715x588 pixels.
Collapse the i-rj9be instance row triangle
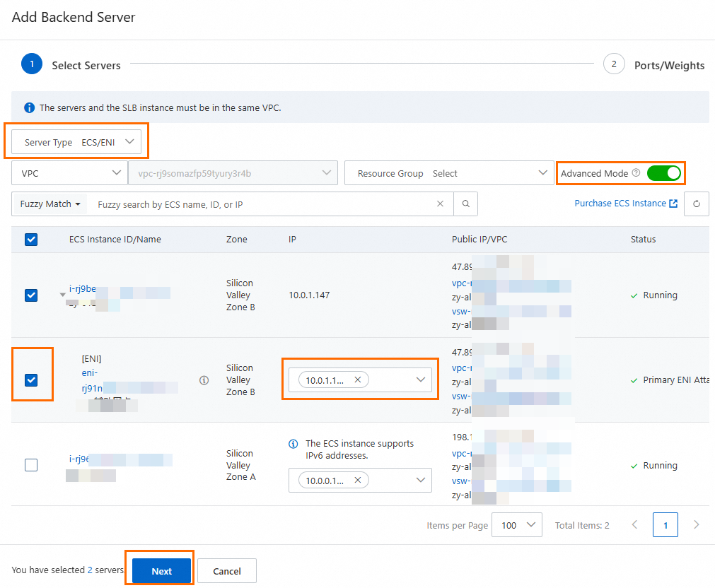click(x=62, y=295)
